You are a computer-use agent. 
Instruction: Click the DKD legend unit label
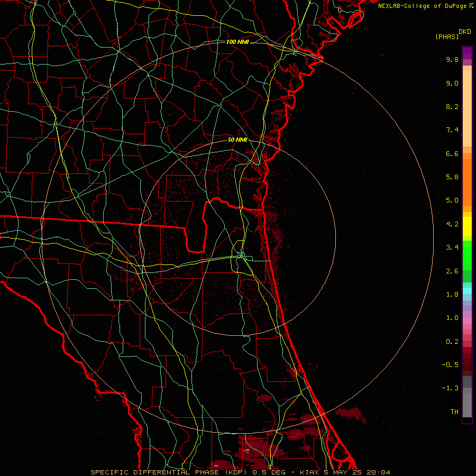465,32
